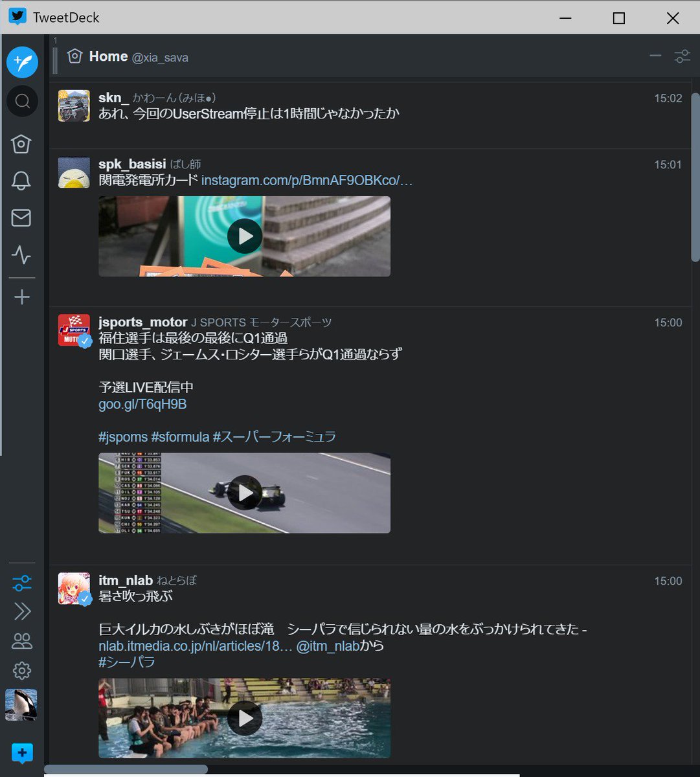Click the 暑さ吹っ飛ぶ text
Image resolution: width=700 pixels, height=777 pixels.
(x=135, y=596)
